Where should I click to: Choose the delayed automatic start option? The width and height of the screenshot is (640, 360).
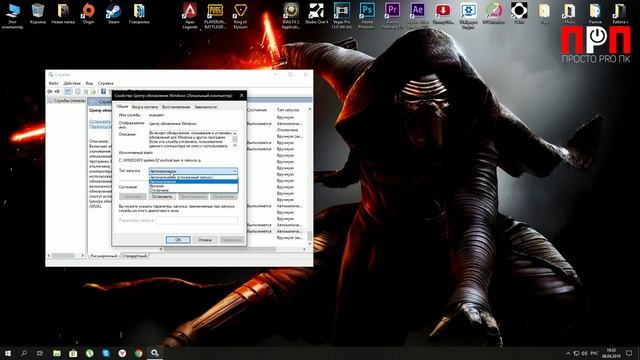(193, 177)
